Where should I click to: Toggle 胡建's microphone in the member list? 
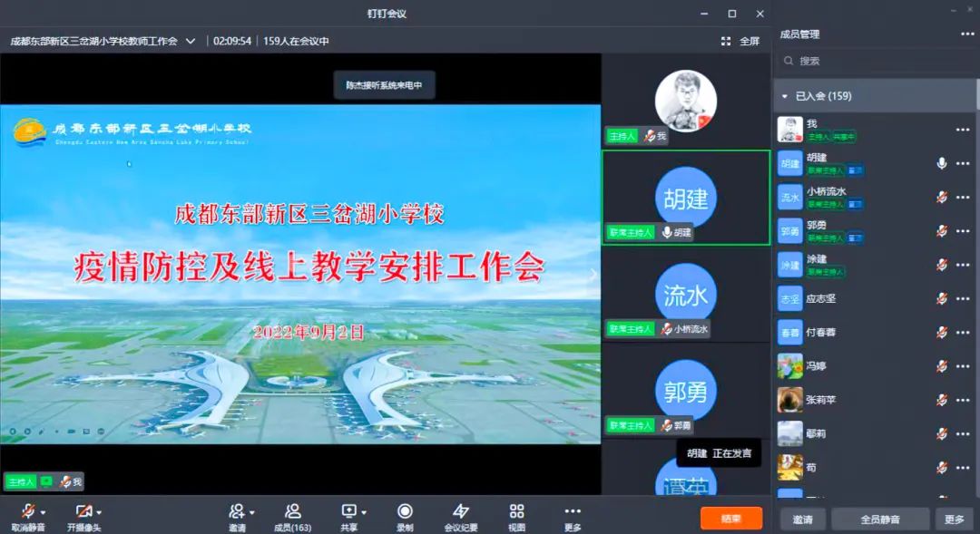pos(942,163)
